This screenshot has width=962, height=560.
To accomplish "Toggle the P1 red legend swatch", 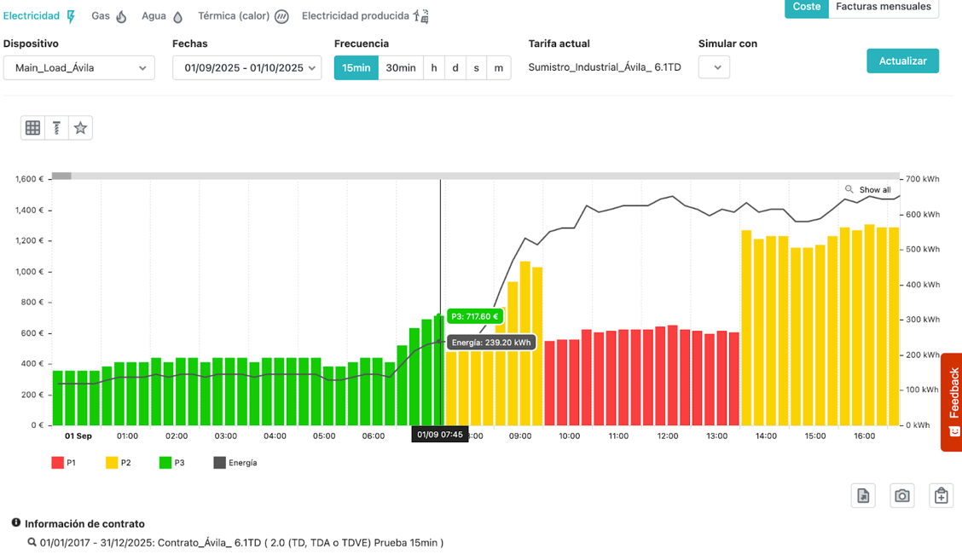I will pyautogui.click(x=57, y=463).
